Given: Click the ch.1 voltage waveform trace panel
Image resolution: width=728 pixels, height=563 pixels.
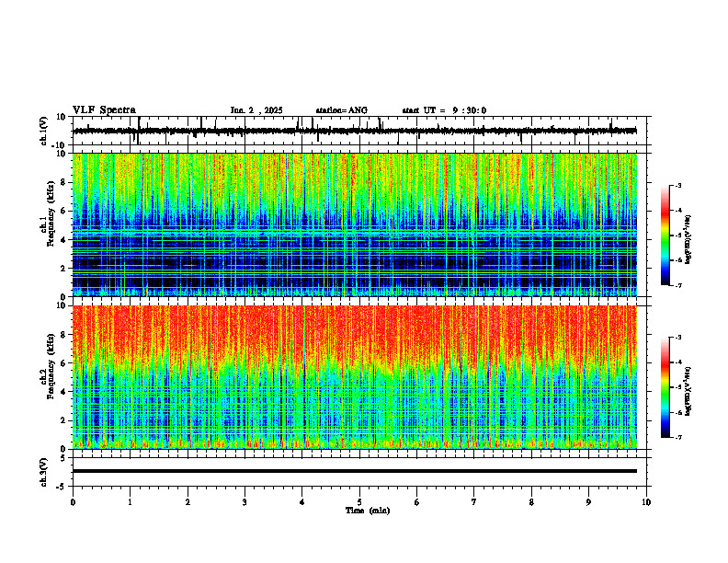Looking at the screenshot, I should tap(359, 131).
